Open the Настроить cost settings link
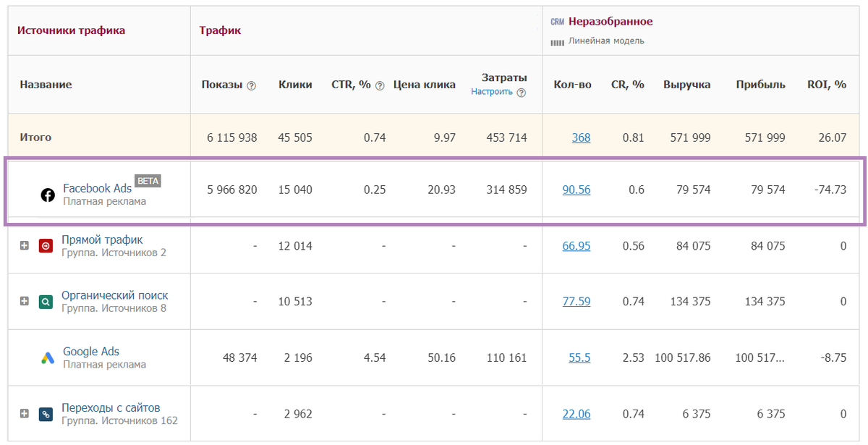Image resolution: width=868 pixels, height=445 pixels. tap(492, 92)
